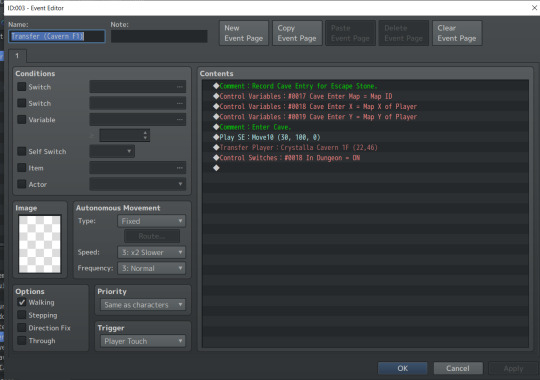Confirm with the OK button
The width and height of the screenshot is (540, 380).
click(403, 368)
